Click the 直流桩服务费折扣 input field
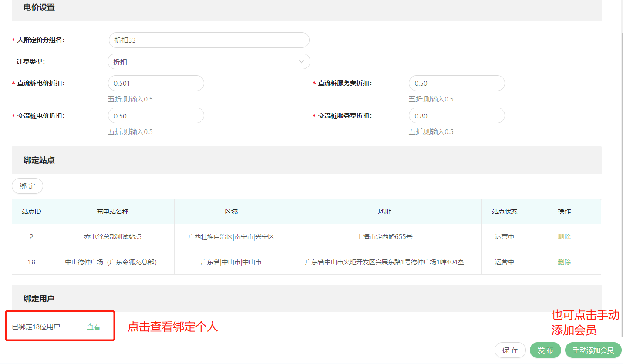The height and width of the screenshot is (364, 623). [456, 83]
